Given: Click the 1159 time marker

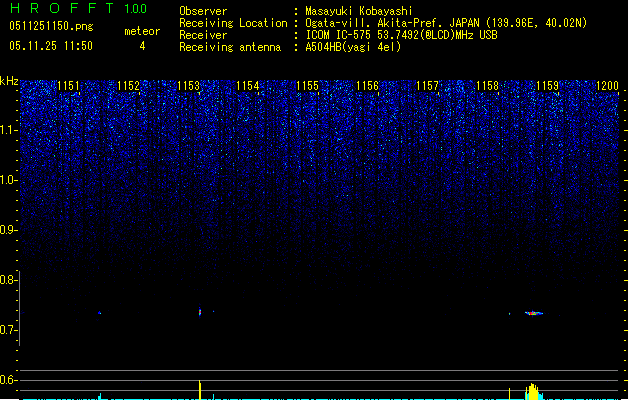Looking at the screenshot, I should pyautogui.click(x=547, y=86).
